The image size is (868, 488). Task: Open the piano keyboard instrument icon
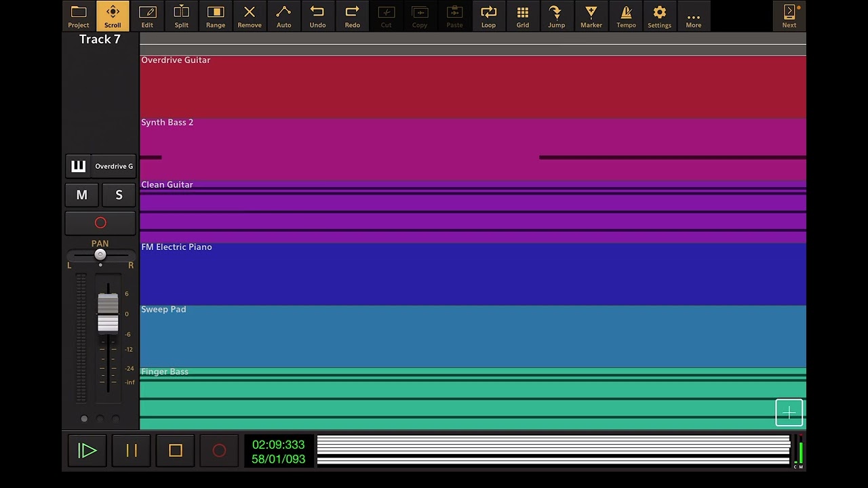[78, 166]
